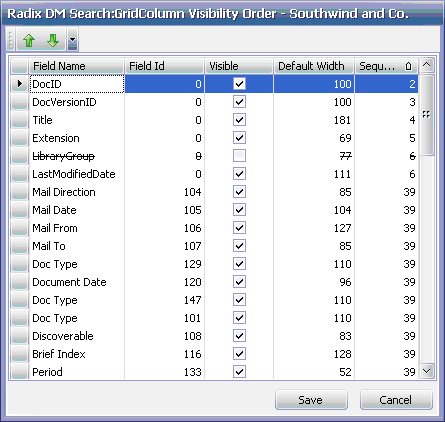Click the vertical scrollbar thumb
Screen dimensions: 445x422
(427, 115)
